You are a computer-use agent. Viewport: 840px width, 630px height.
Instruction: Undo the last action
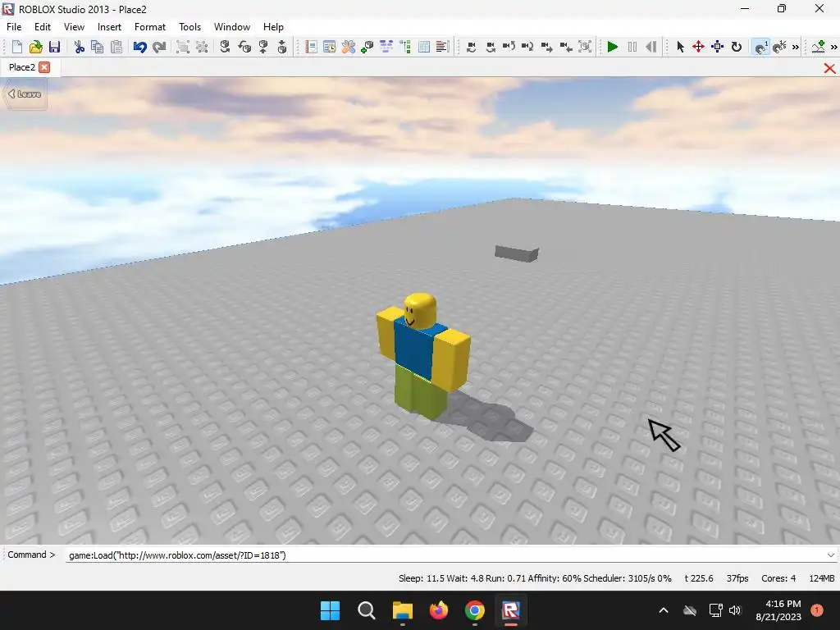tap(139, 47)
